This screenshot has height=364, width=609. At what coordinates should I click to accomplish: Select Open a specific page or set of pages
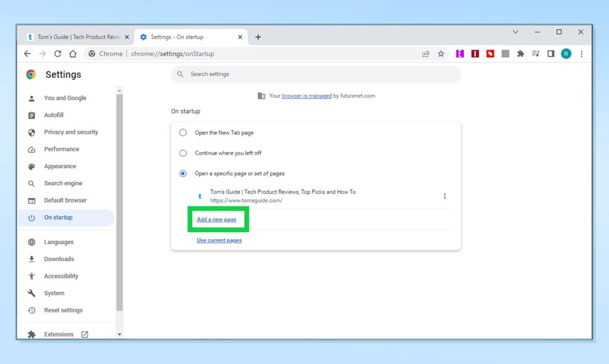[183, 173]
